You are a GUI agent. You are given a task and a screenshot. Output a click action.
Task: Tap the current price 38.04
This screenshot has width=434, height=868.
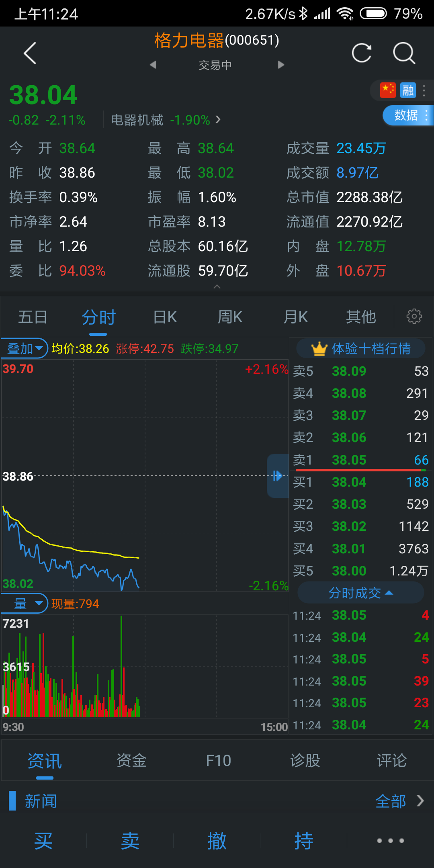(43, 95)
